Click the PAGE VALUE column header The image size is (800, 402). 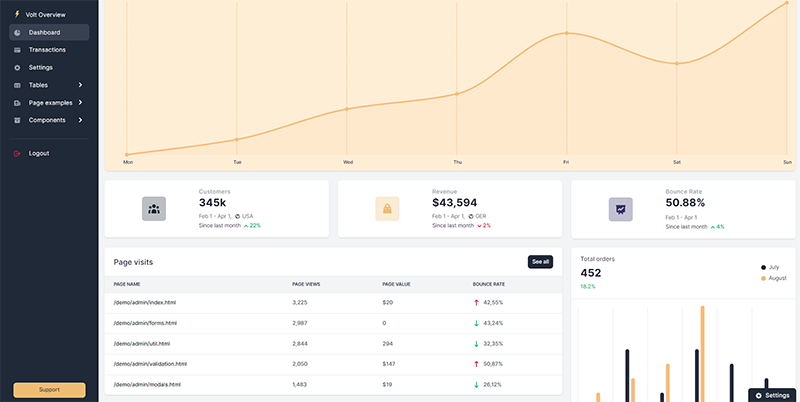[396, 284]
